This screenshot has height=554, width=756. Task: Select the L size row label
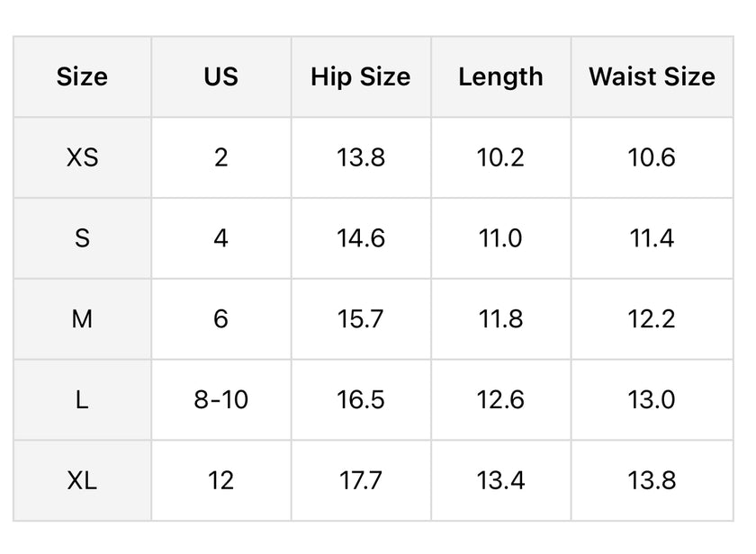click(x=82, y=400)
